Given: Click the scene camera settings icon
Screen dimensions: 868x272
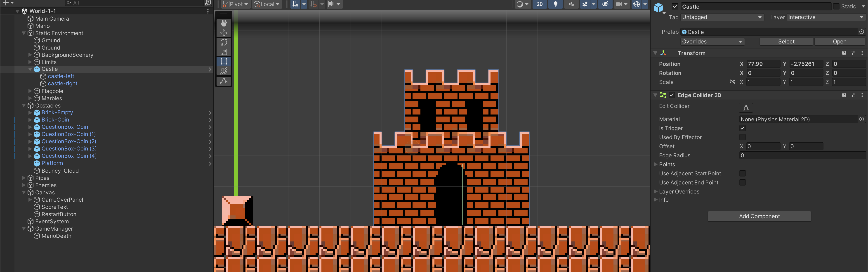Looking at the screenshot, I should pos(619,4).
